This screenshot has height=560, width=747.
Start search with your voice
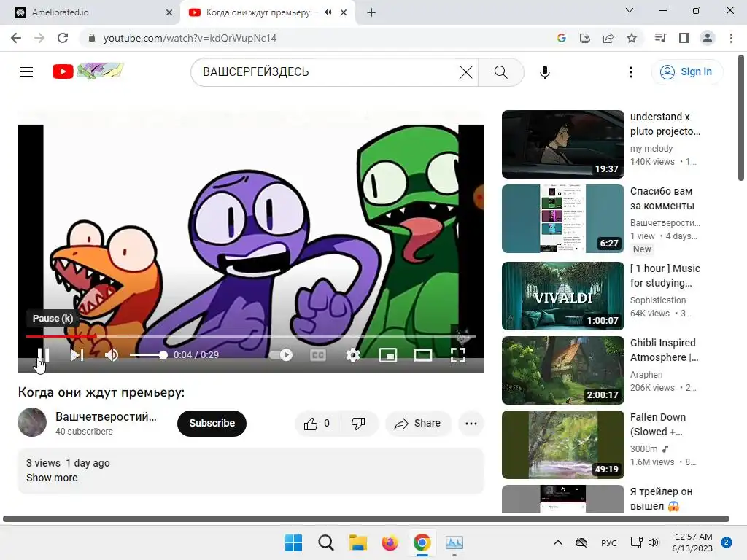[544, 72]
